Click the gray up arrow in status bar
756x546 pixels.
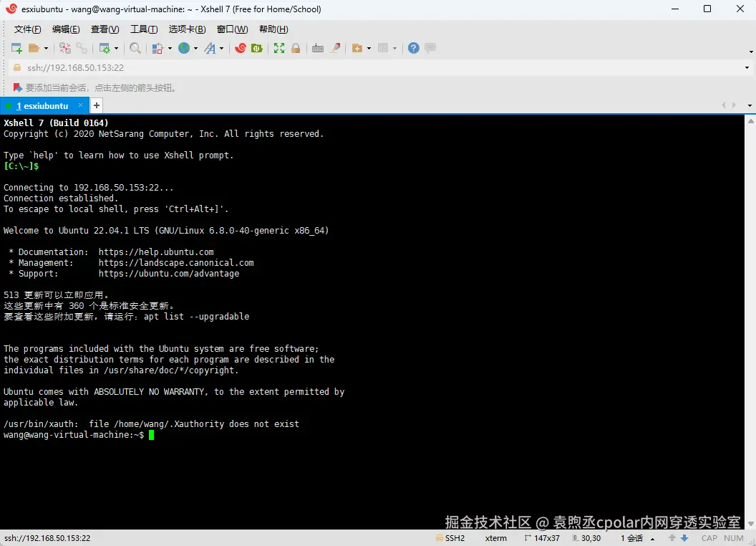coord(672,538)
